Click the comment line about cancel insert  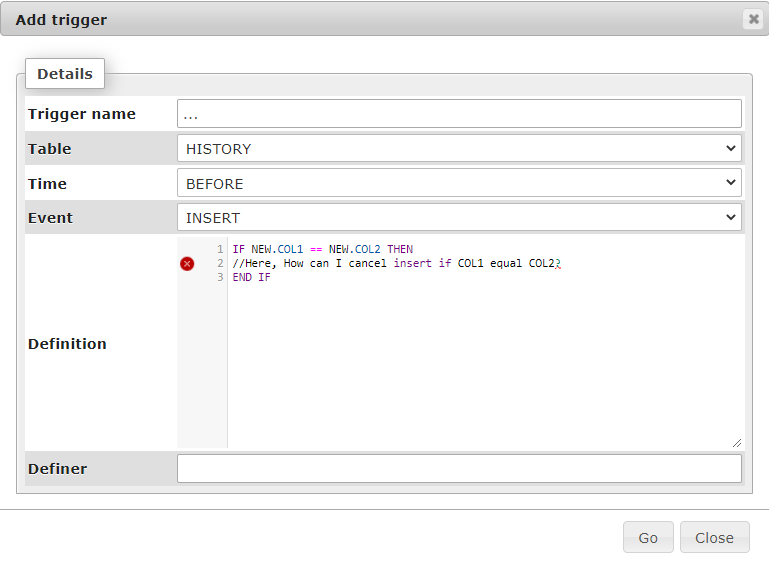coord(396,263)
